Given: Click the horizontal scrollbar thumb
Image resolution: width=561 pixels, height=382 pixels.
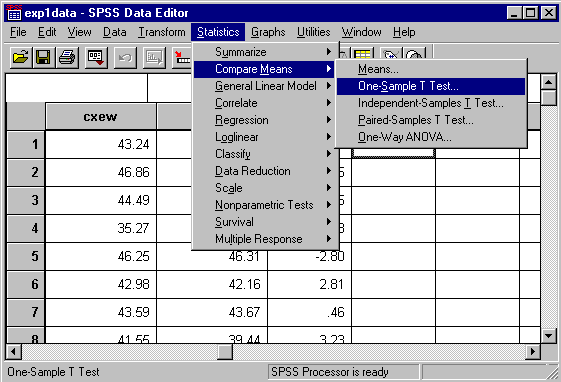Looking at the screenshot, I should [x=225, y=352].
